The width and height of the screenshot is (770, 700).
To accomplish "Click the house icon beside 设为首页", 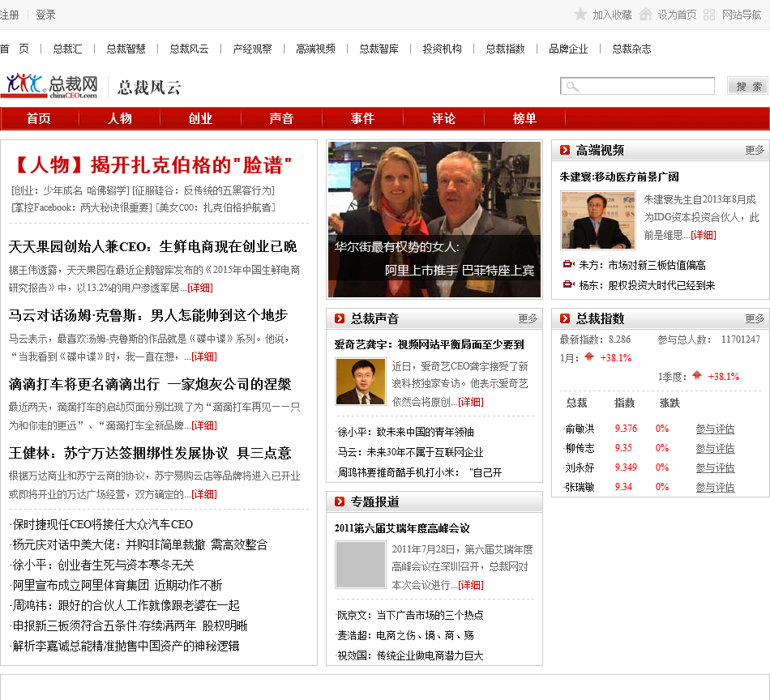I will coord(646,15).
